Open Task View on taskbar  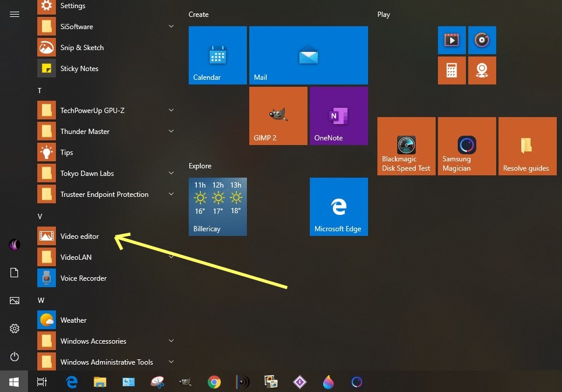42,382
